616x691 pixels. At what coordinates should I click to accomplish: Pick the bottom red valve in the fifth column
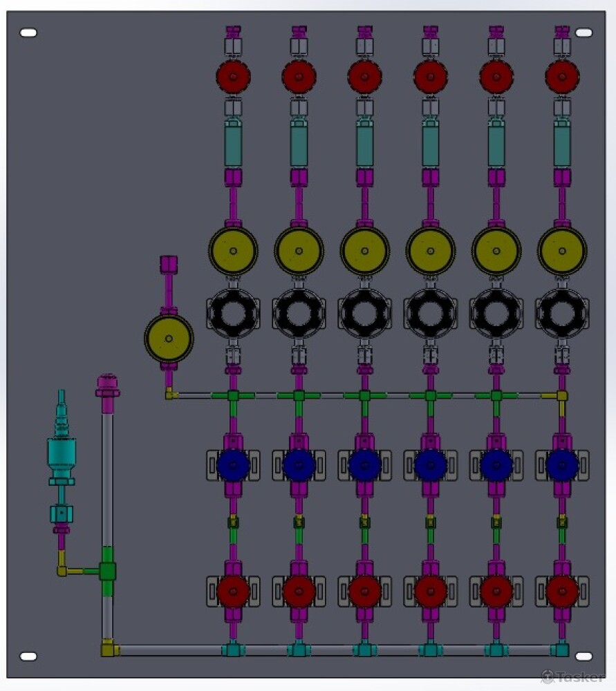496,591
